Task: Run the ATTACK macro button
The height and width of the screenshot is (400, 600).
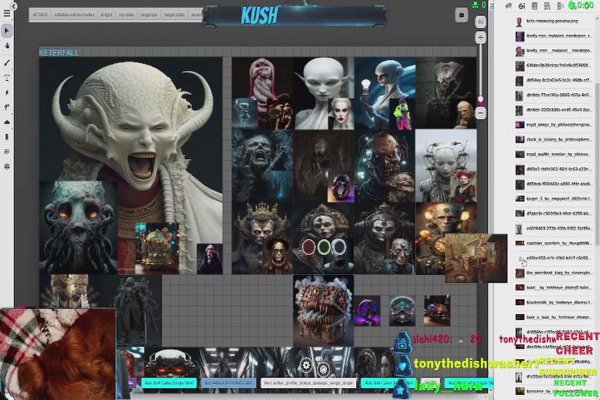Action: [40, 15]
